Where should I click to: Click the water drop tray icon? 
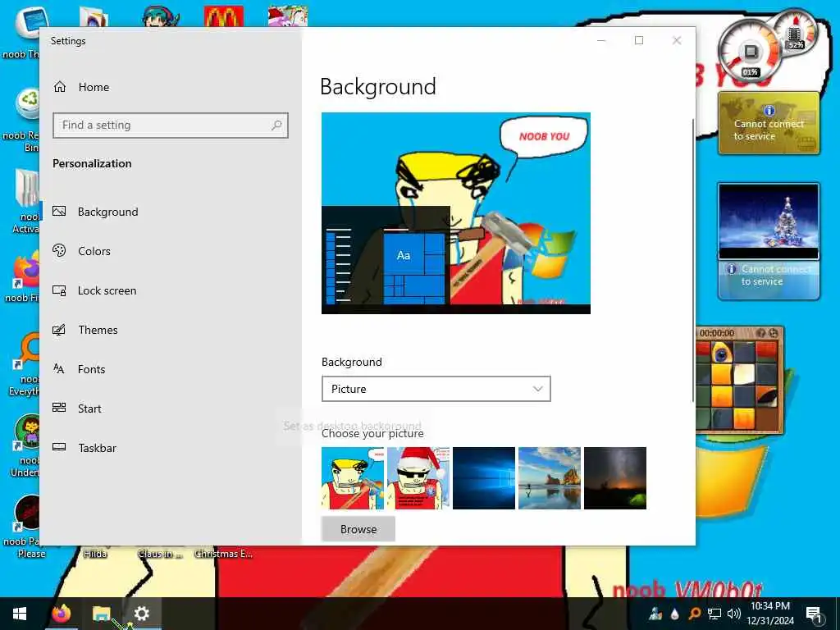675,614
